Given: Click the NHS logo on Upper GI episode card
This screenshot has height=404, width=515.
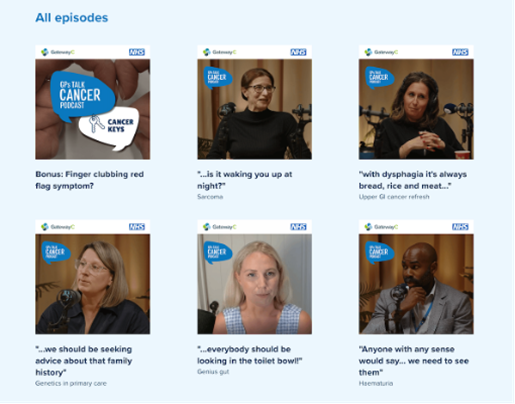Looking at the screenshot, I should pyautogui.click(x=460, y=52).
